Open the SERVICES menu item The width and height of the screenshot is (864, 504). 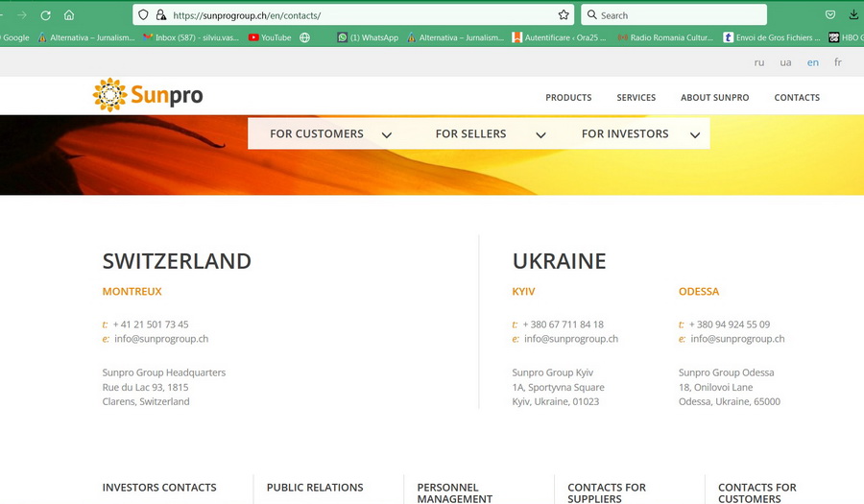click(636, 98)
